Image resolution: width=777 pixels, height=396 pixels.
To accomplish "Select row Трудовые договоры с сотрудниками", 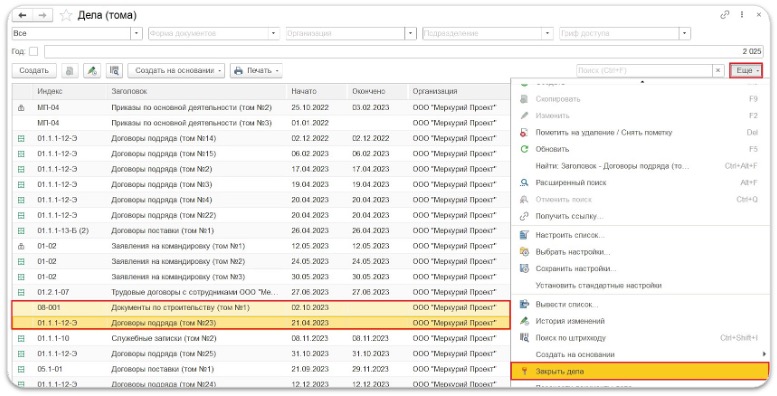I will coord(261,292).
